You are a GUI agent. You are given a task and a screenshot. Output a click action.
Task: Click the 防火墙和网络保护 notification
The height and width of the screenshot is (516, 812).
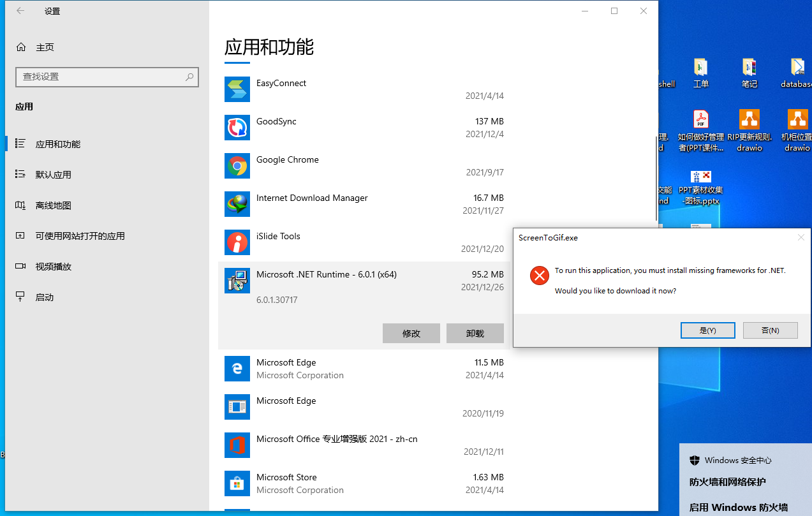[728, 482]
